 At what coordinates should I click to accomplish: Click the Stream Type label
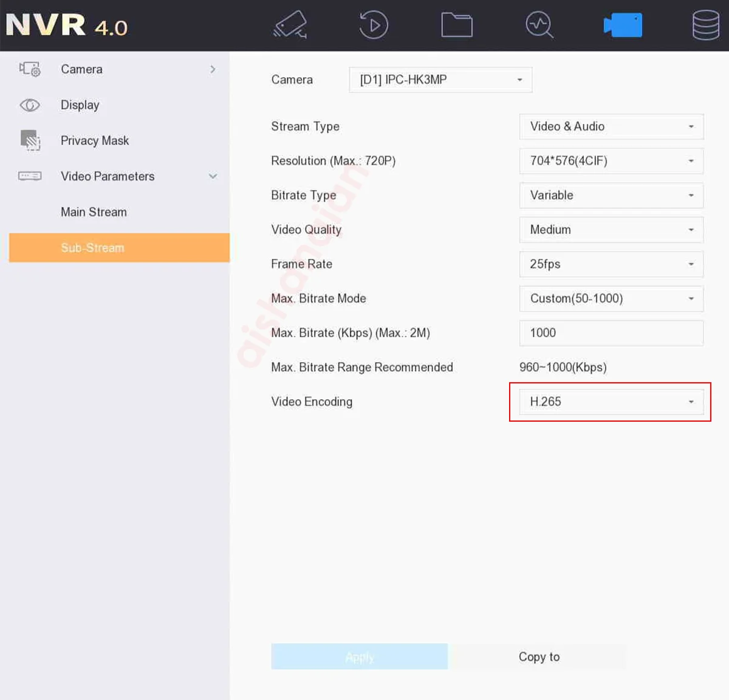tap(305, 126)
